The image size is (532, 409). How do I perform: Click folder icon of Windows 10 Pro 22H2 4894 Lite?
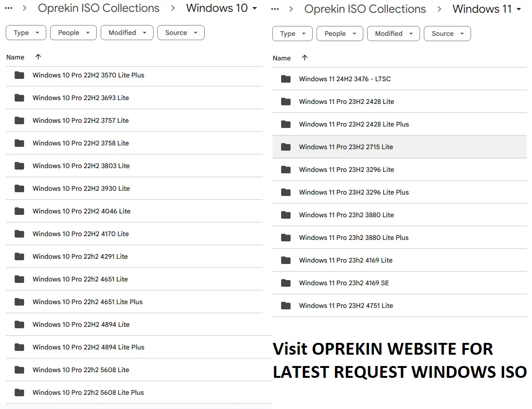click(x=19, y=324)
